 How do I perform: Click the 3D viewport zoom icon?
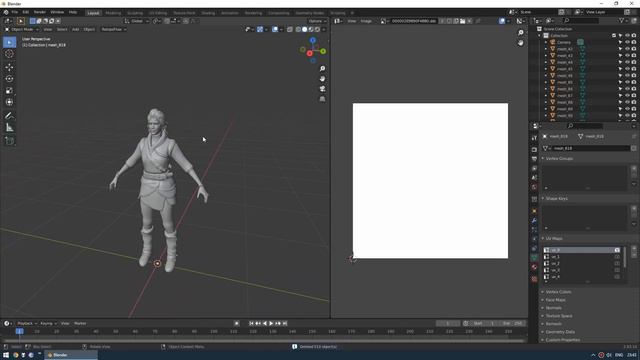pos(322,69)
